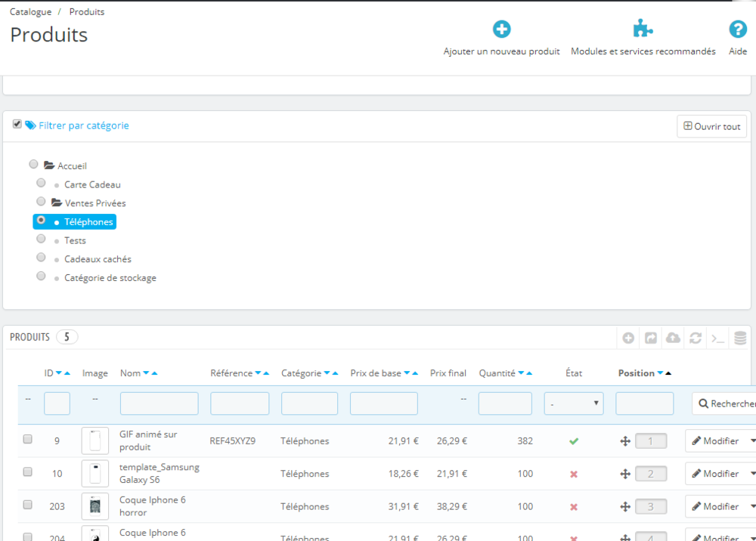
Task: Click the Ajouter un nouveau produit plus icon
Action: pos(501,29)
